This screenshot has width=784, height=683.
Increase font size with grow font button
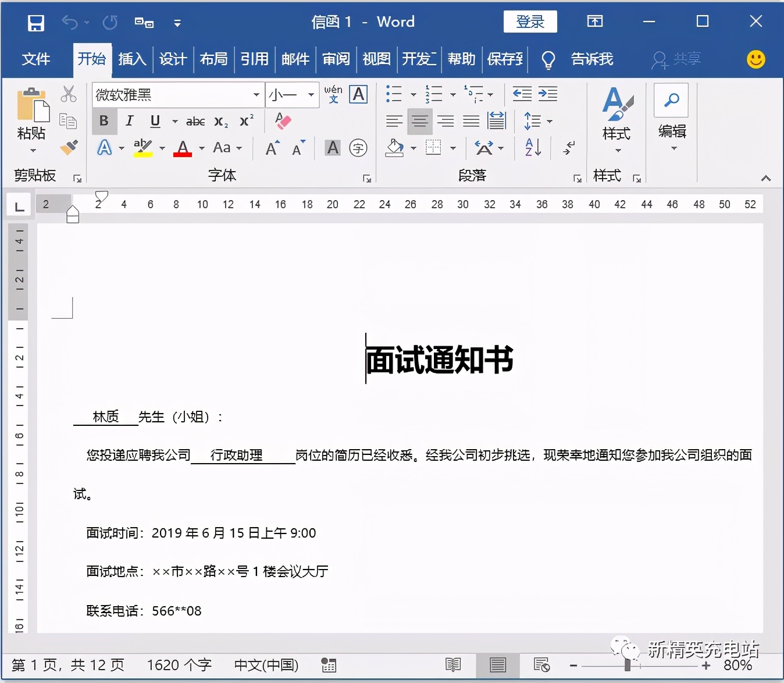(x=272, y=148)
